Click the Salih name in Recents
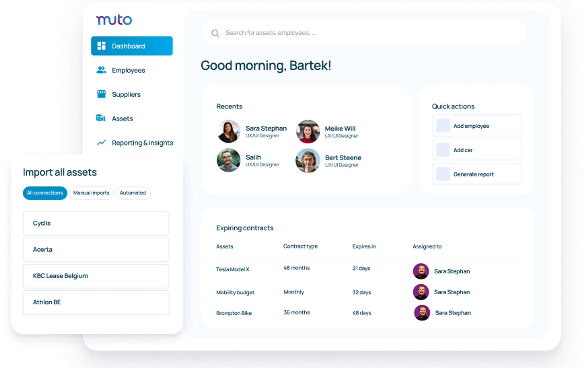Image resolution: width=588 pixels, height=368 pixels. click(x=253, y=157)
